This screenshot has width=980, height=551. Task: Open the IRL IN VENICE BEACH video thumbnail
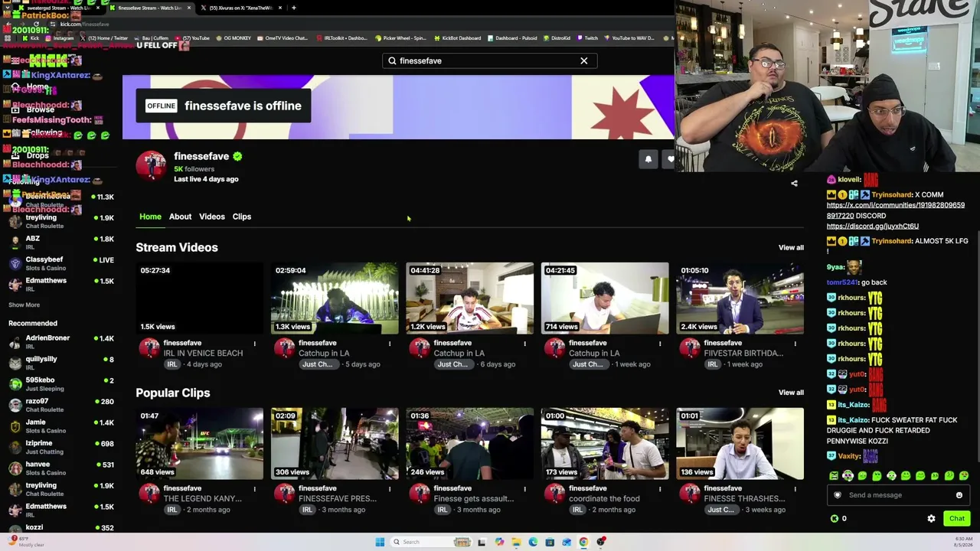pyautogui.click(x=199, y=298)
